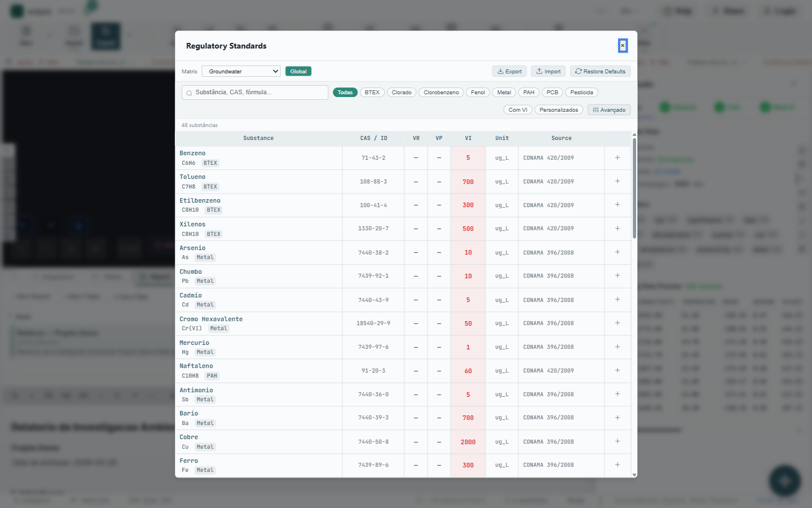This screenshot has width=812, height=508.
Task: Focus the substance search field
Action: [x=255, y=93]
